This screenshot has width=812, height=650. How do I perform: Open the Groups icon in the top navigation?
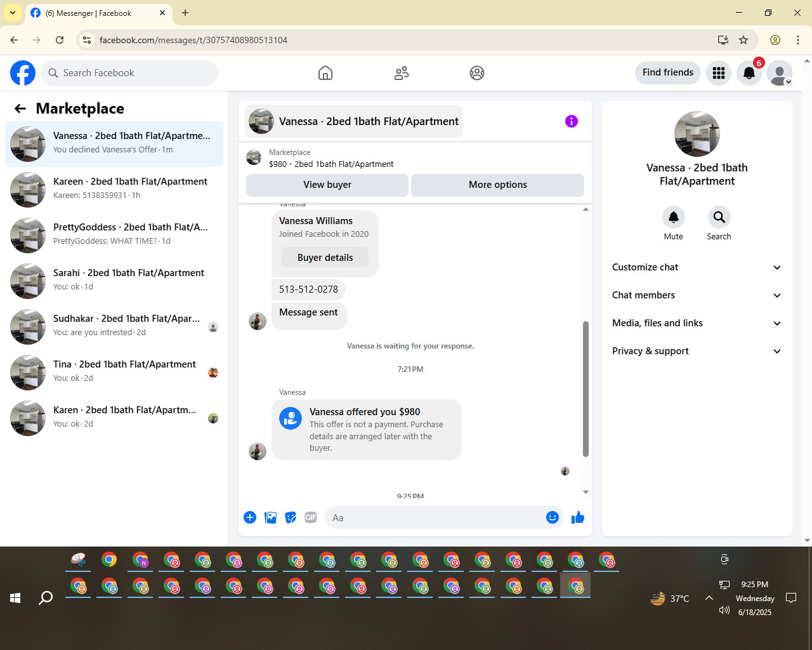[x=477, y=73]
